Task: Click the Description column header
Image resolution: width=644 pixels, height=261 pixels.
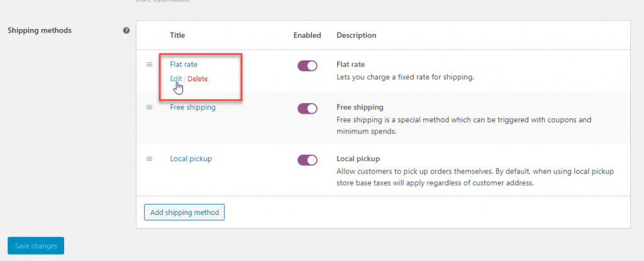Action: click(357, 35)
